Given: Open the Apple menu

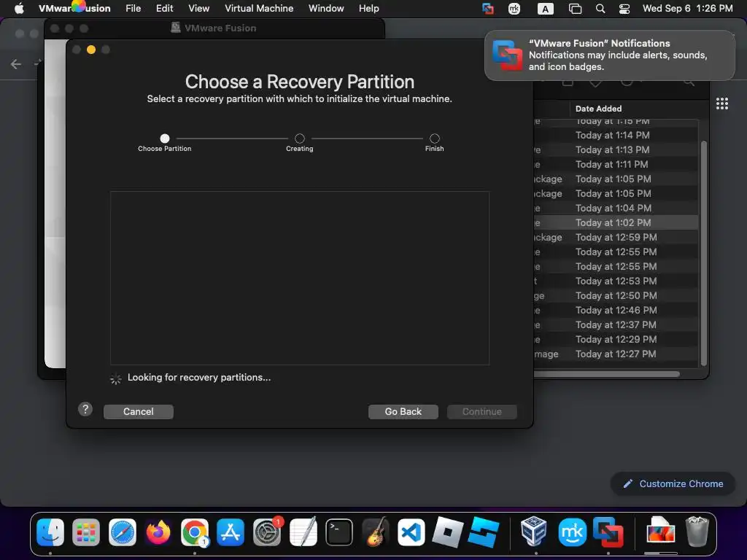Looking at the screenshot, I should coord(19,9).
